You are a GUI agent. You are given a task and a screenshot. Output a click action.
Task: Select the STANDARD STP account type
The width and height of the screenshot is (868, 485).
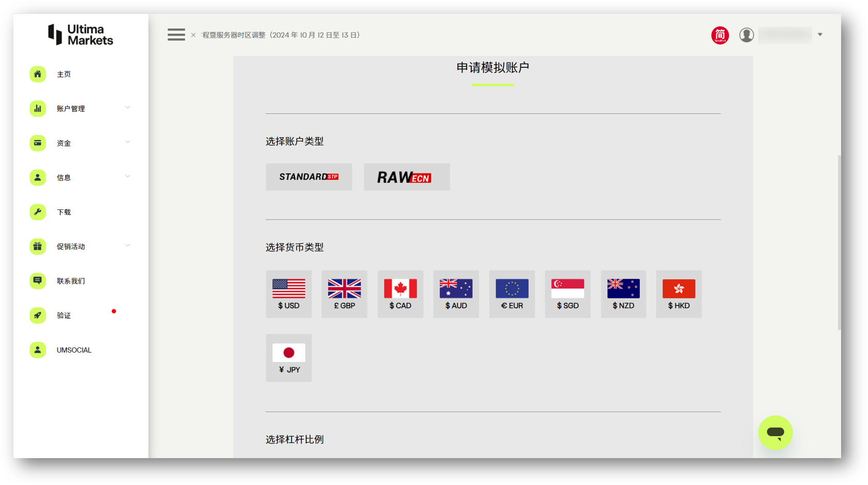(309, 177)
